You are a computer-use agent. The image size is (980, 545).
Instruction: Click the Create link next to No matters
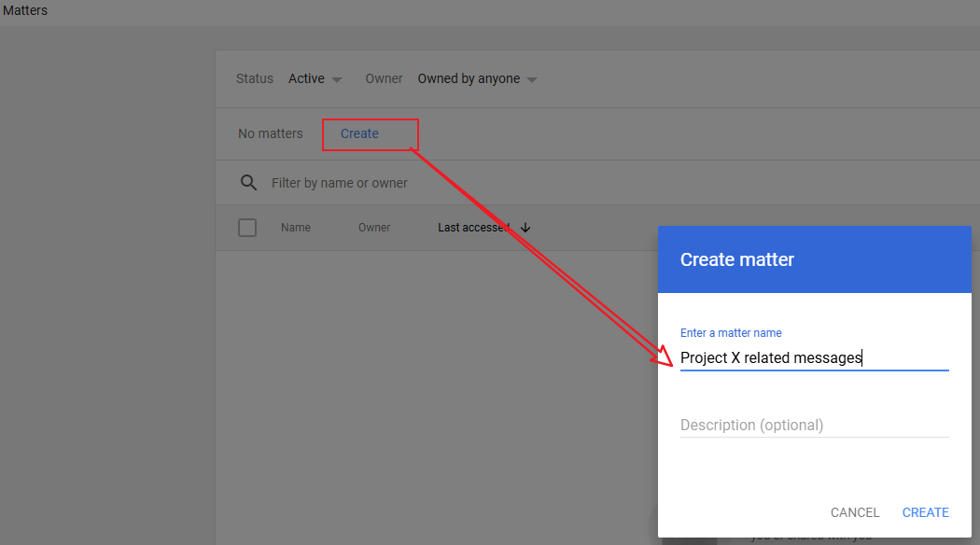(359, 133)
